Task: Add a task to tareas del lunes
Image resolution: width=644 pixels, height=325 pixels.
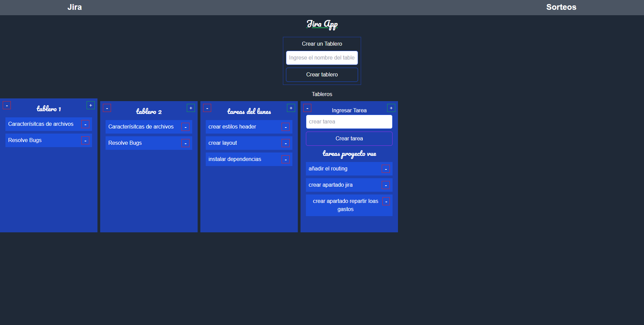Action: (x=291, y=108)
